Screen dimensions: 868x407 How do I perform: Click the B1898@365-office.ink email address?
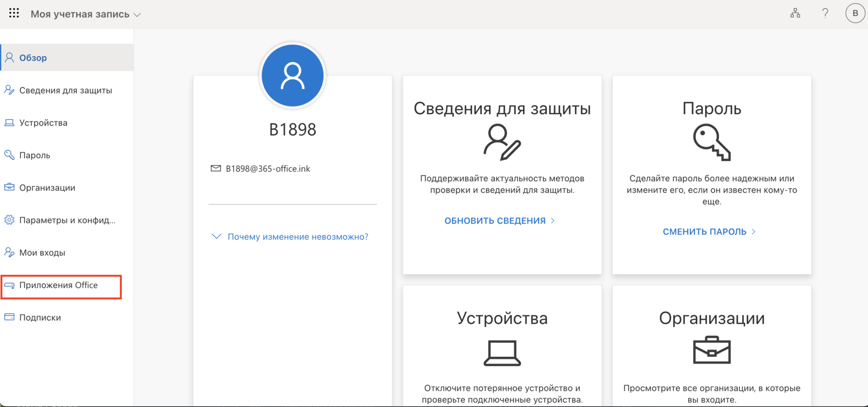[268, 169]
